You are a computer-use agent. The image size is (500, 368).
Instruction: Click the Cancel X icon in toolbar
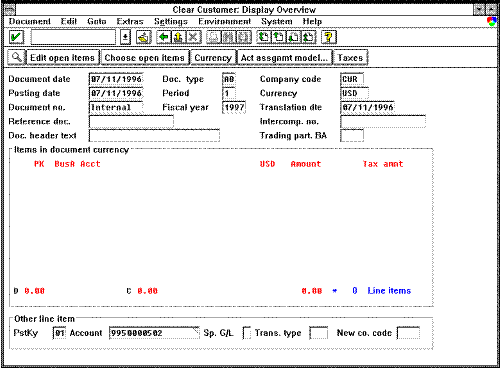(x=193, y=37)
